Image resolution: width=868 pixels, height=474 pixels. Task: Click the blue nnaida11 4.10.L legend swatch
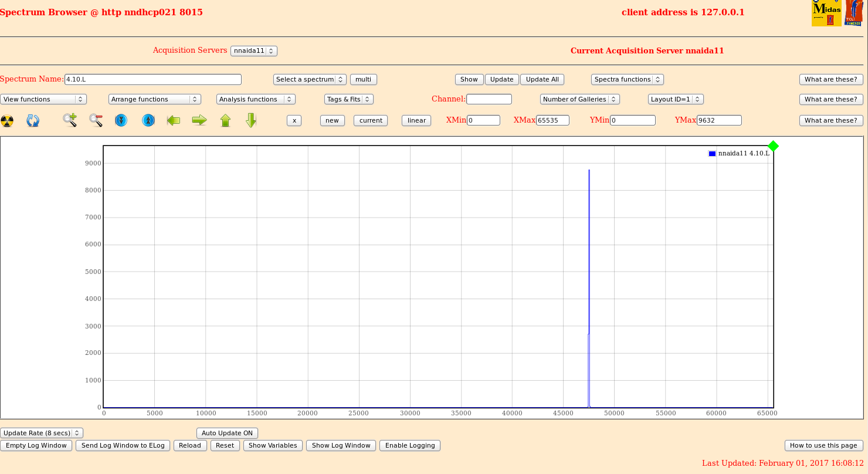pos(712,154)
